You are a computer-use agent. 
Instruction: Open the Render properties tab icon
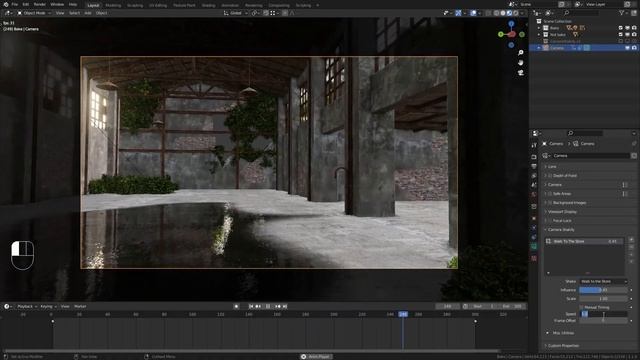(x=534, y=157)
